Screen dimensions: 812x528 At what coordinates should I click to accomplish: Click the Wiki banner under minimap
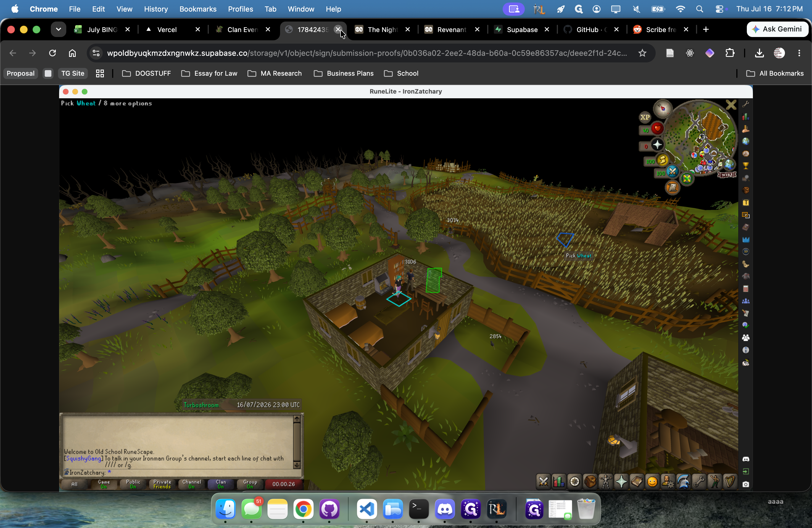coord(727,175)
